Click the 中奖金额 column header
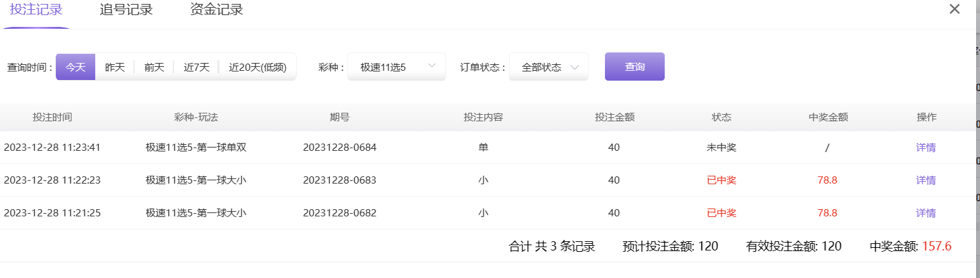This screenshot has width=980, height=278. (828, 117)
